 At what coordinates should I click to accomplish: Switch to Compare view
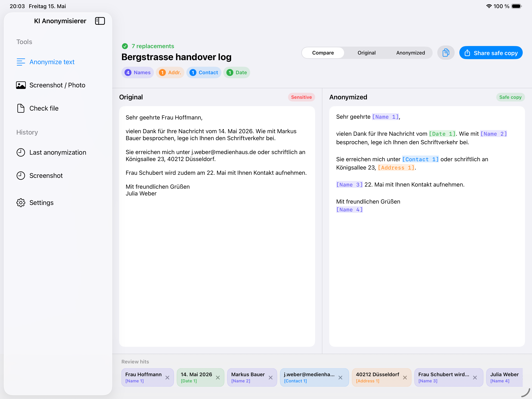point(323,53)
